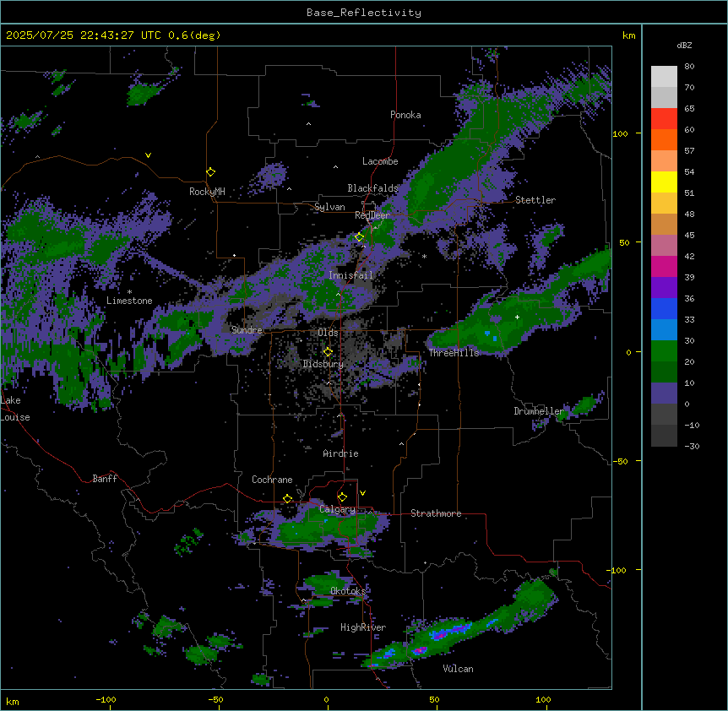Screen dimensions: 728x711
Task: Click the Stettler city label
Action: pyautogui.click(x=535, y=200)
